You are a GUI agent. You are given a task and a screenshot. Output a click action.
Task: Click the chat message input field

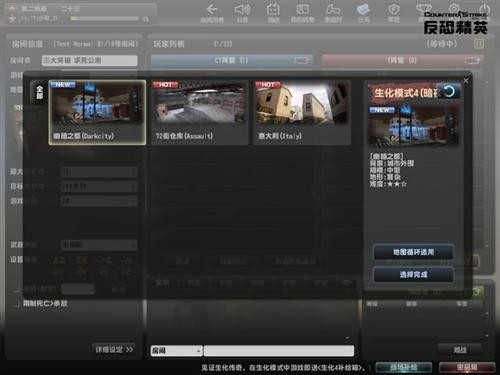click(279, 351)
